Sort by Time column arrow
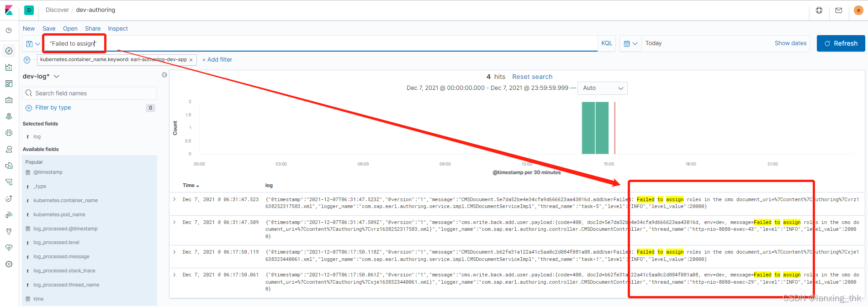 198,186
